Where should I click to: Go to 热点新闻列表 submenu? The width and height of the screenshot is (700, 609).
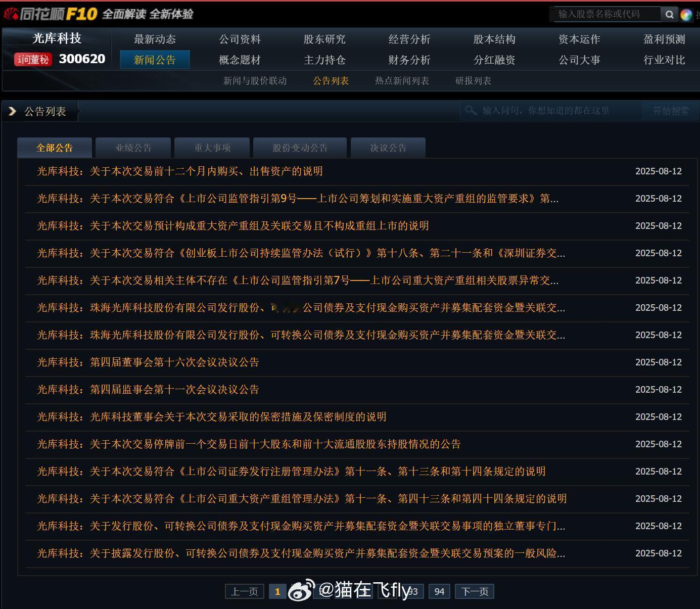tap(402, 81)
